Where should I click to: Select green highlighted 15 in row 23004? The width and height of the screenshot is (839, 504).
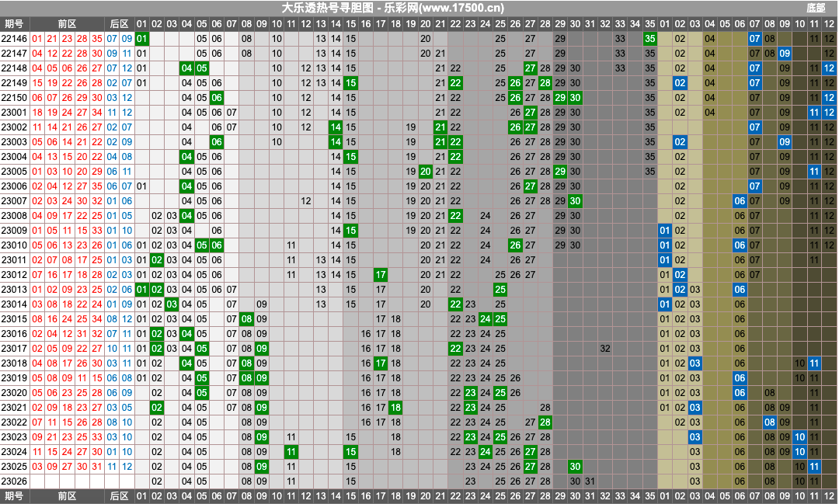(x=350, y=157)
